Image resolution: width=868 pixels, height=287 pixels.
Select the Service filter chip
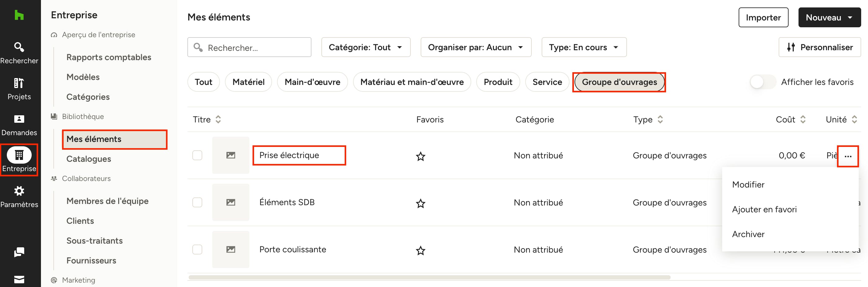547,82
